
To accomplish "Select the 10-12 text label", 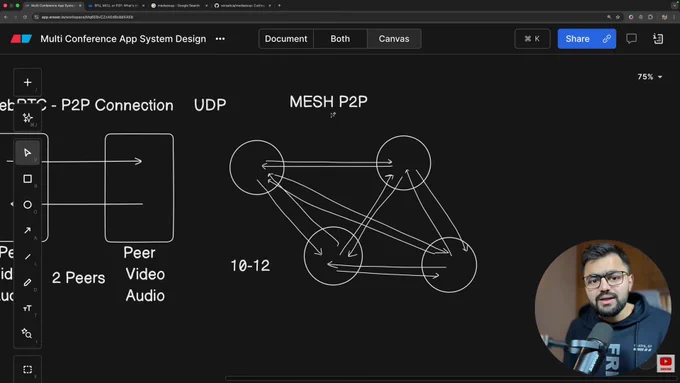I will point(250,265).
